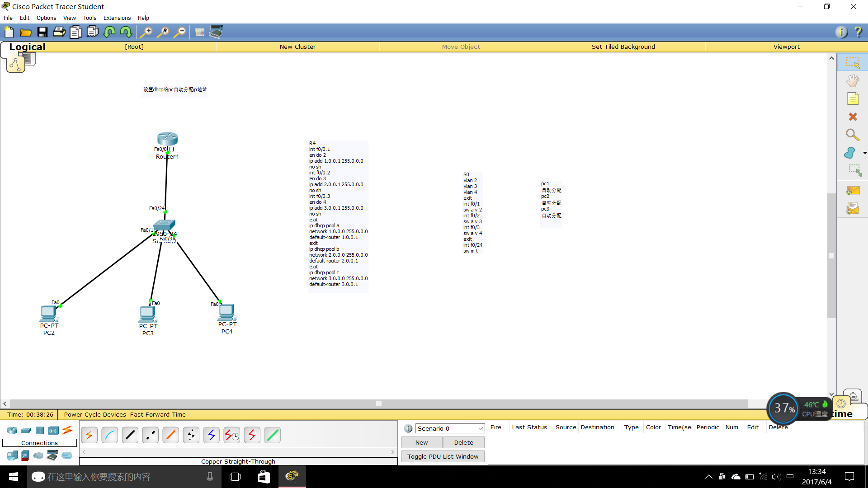Pick the red Serial DTE cable

tap(252, 435)
